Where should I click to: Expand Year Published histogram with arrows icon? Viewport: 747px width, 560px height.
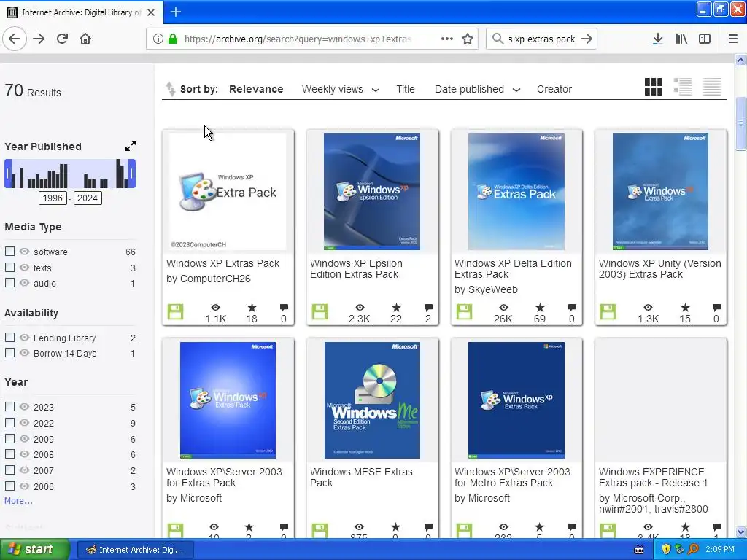pos(130,146)
